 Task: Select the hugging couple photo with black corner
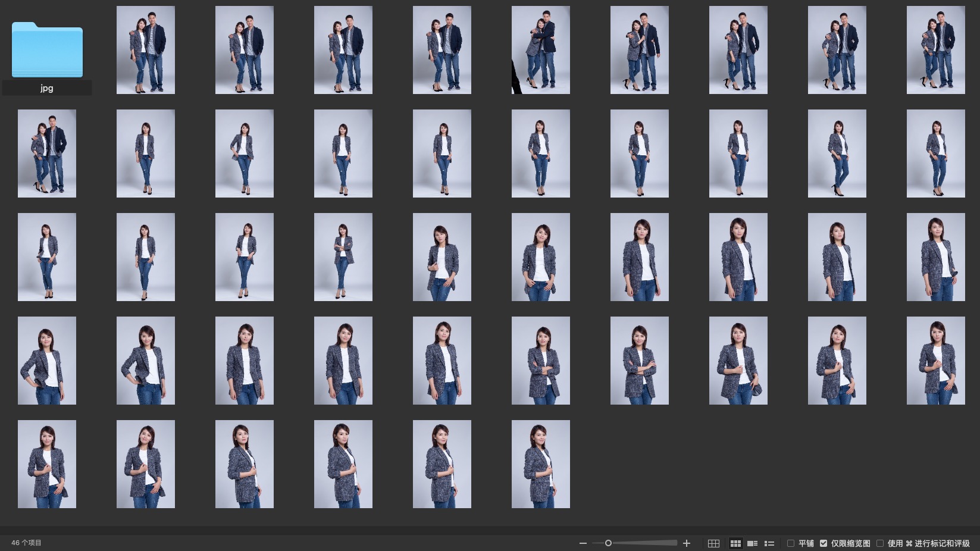(541, 50)
